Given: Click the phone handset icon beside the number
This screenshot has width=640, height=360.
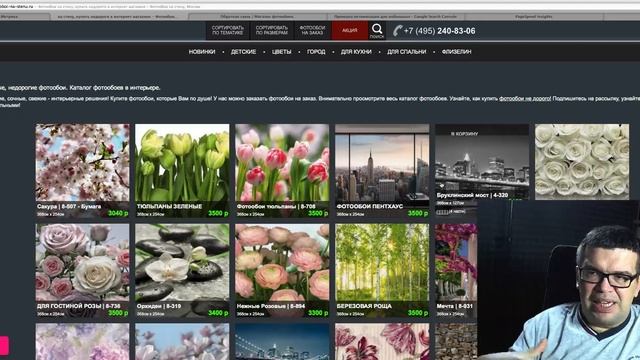Looking at the screenshot, I should (397, 31).
